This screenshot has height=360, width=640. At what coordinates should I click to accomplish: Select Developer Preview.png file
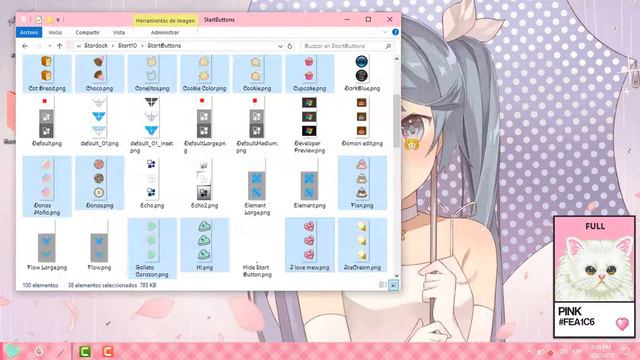pos(309,125)
